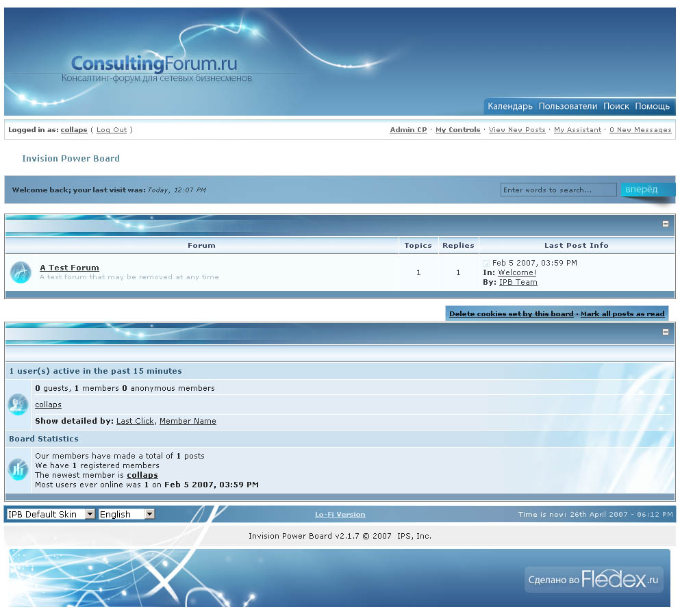The height and width of the screenshot is (616, 680).
Task: Click View New Posts
Action: (x=517, y=129)
